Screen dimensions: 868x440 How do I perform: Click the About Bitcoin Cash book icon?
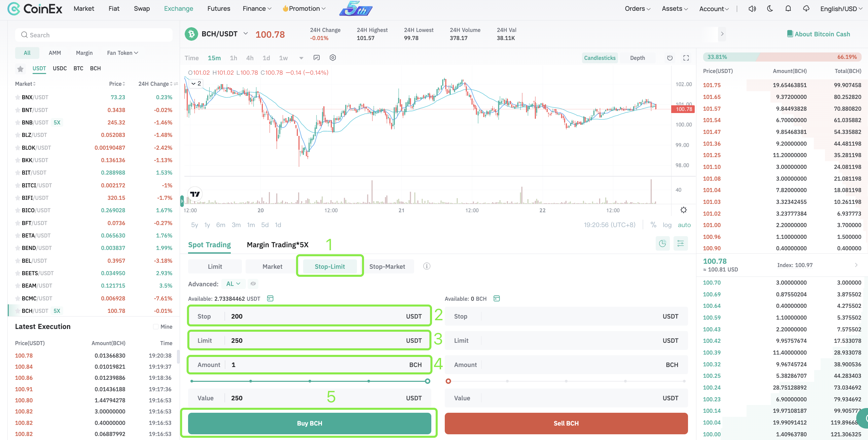pyautogui.click(x=790, y=34)
